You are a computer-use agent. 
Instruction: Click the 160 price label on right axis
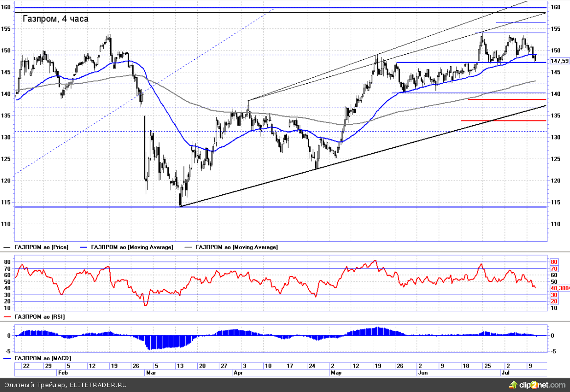555,7
